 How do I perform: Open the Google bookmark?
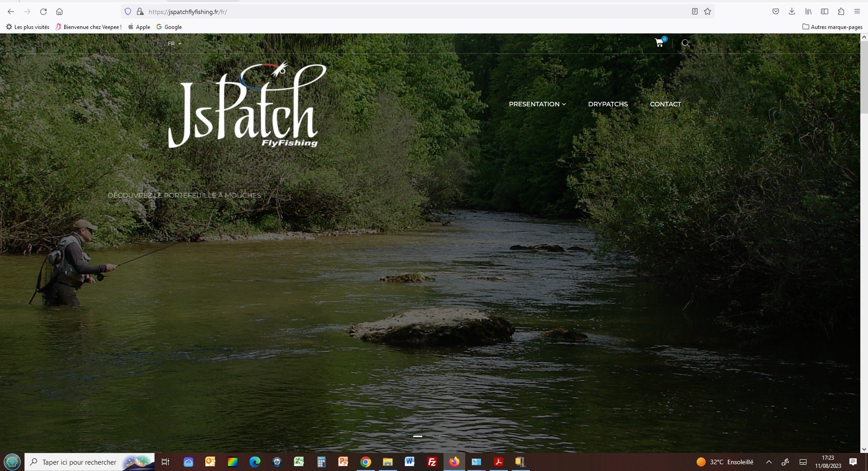(x=169, y=27)
